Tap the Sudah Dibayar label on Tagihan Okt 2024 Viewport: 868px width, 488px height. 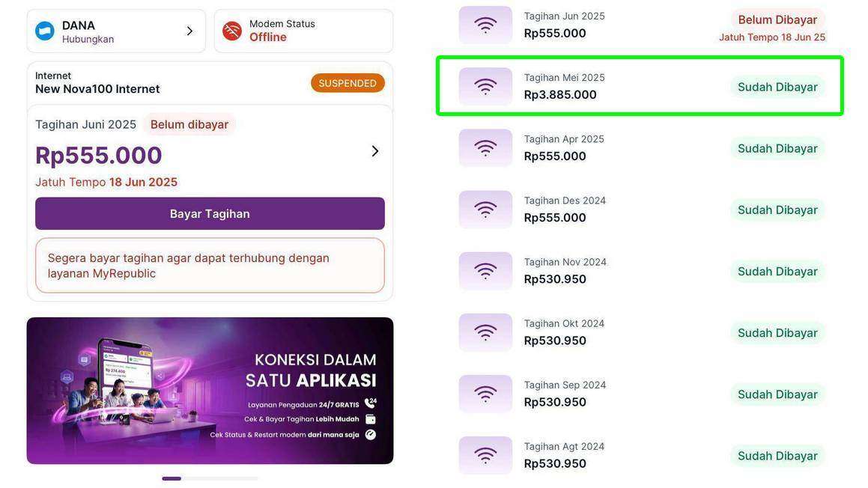coord(777,332)
